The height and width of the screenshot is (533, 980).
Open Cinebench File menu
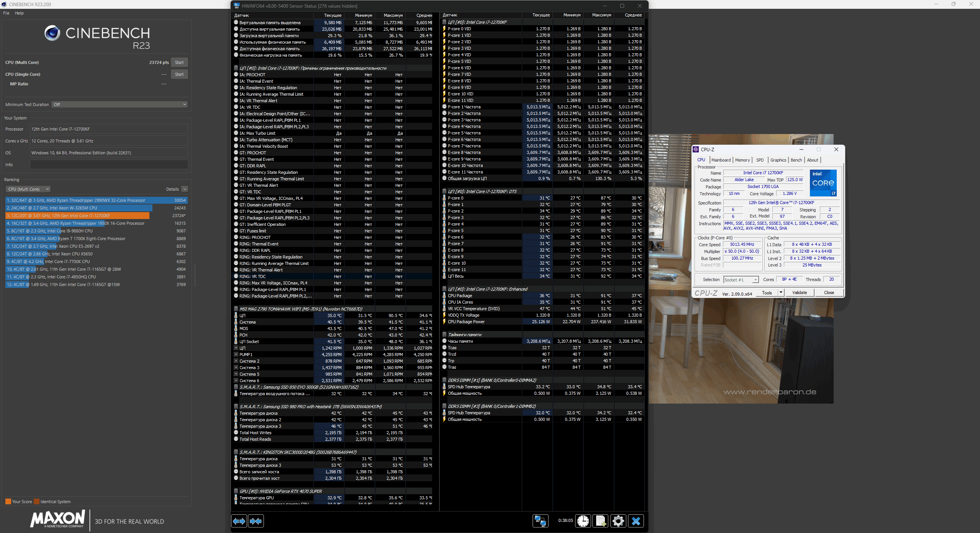[x=6, y=13]
